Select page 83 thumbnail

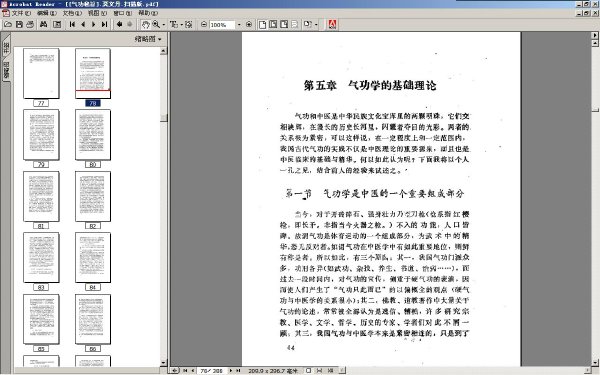pos(41,258)
